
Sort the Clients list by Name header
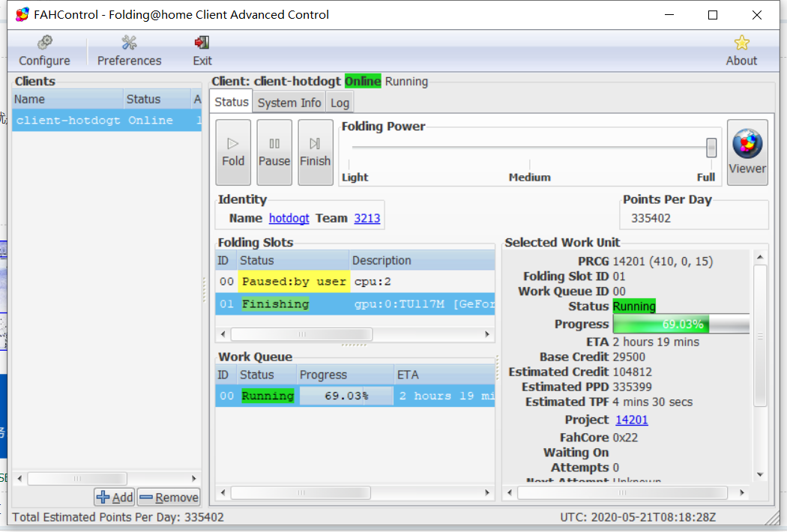pos(67,100)
